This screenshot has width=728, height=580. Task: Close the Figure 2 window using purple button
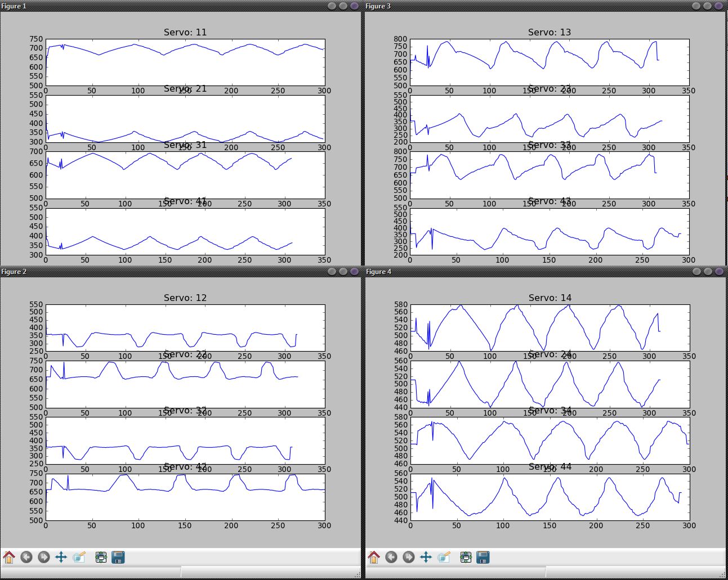click(x=354, y=271)
